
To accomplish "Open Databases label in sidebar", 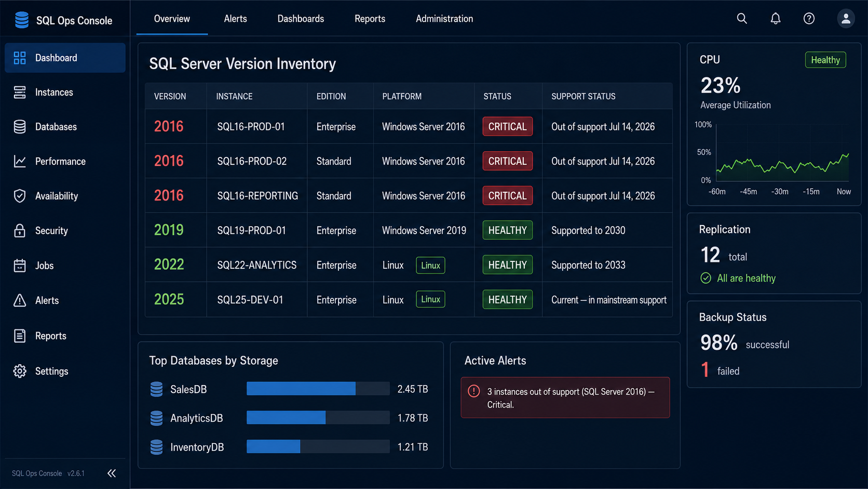I will coord(56,127).
